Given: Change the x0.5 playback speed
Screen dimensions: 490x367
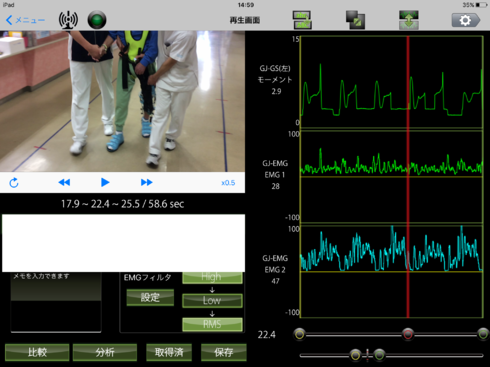Looking at the screenshot, I should pos(228,183).
